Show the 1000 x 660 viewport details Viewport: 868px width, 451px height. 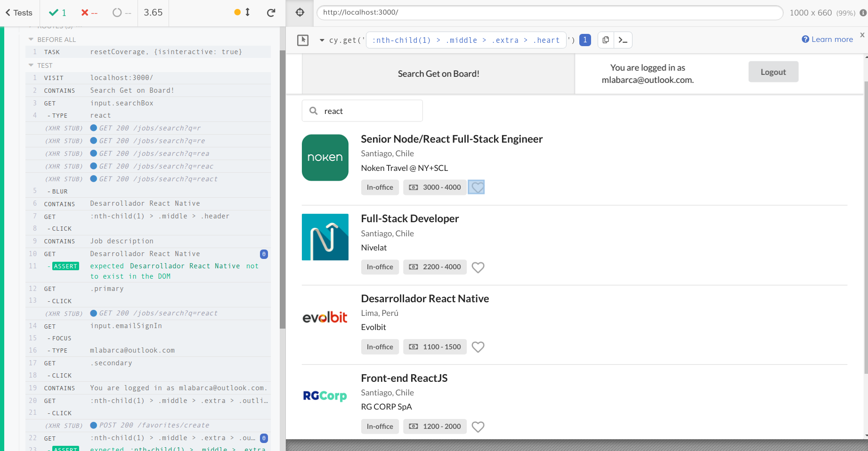[822, 13]
